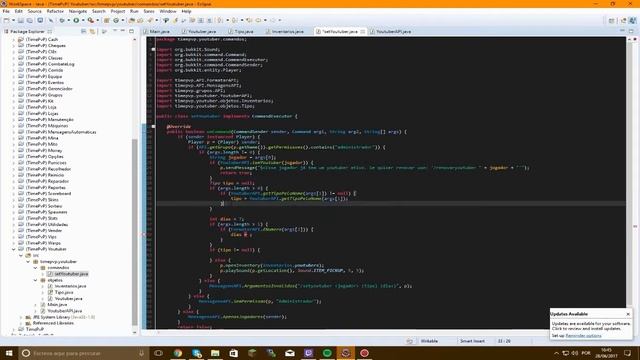Collapse the timepvp.youtuber package
Viewport: 640px width, 360px height.
[x=28, y=262]
